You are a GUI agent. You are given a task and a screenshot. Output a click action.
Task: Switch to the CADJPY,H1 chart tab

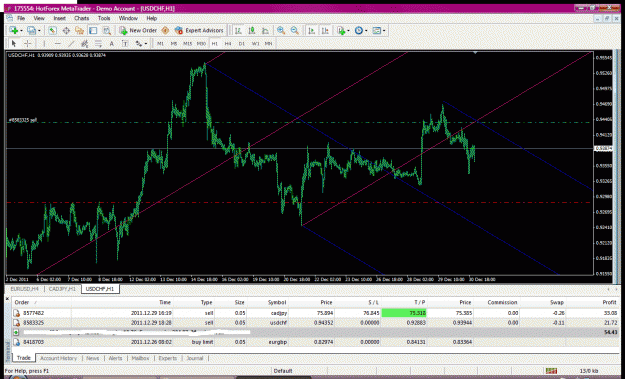(x=62, y=289)
